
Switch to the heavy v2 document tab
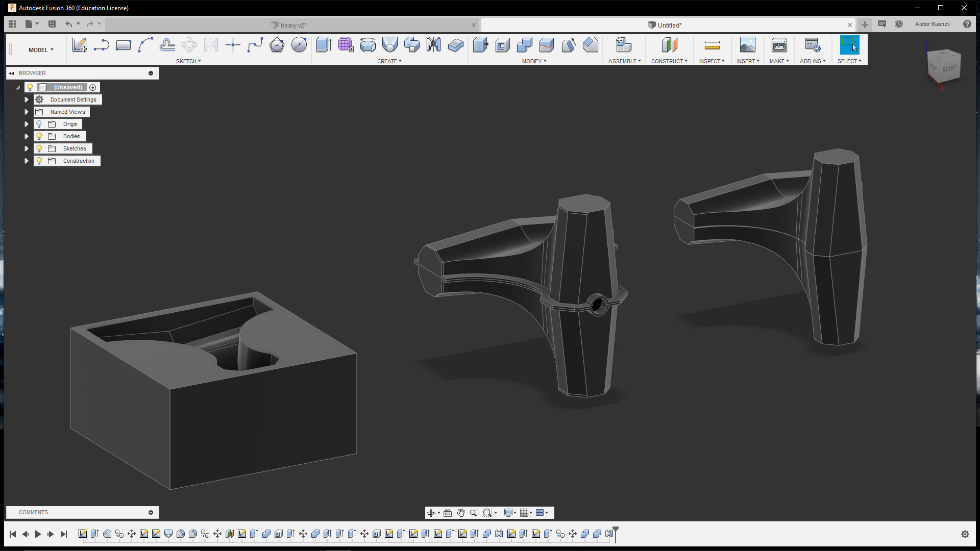293,25
